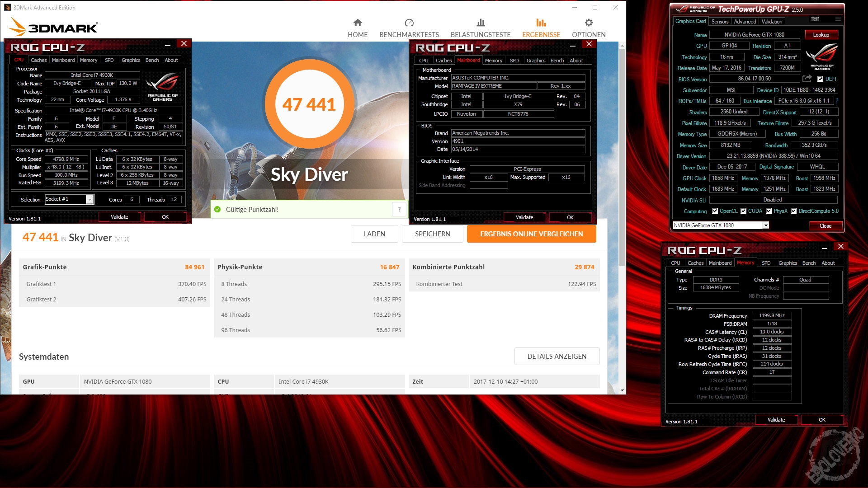Screen dimensions: 868x488
Task: Click Validate in CPU-Z CPU window
Action: click(x=119, y=217)
